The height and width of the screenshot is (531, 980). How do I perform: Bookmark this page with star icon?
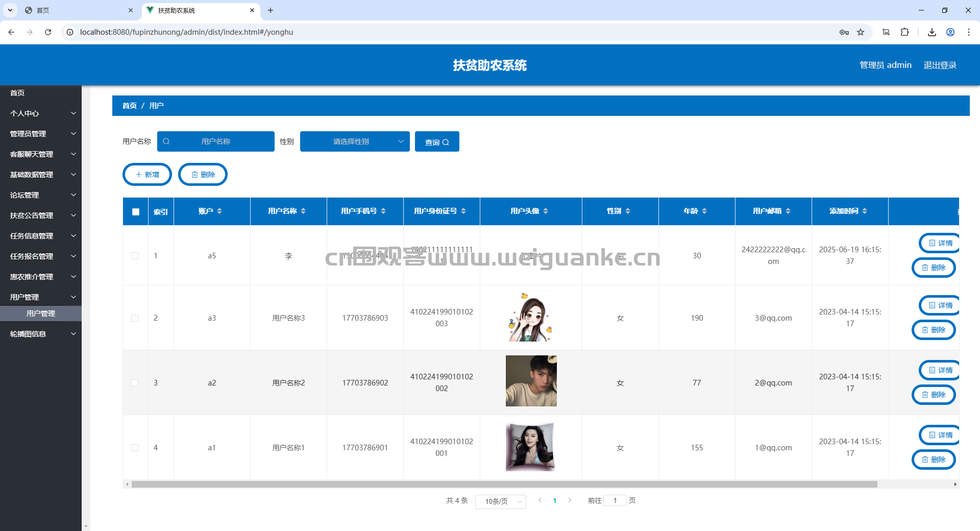pyautogui.click(x=861, y=32)
